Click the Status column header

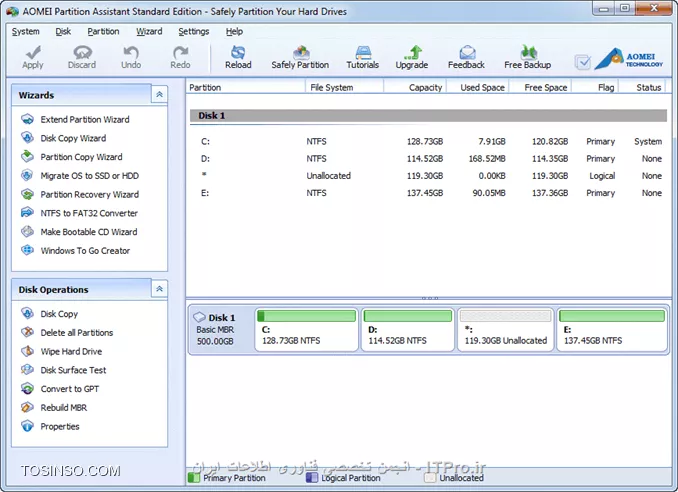point(643,87)
